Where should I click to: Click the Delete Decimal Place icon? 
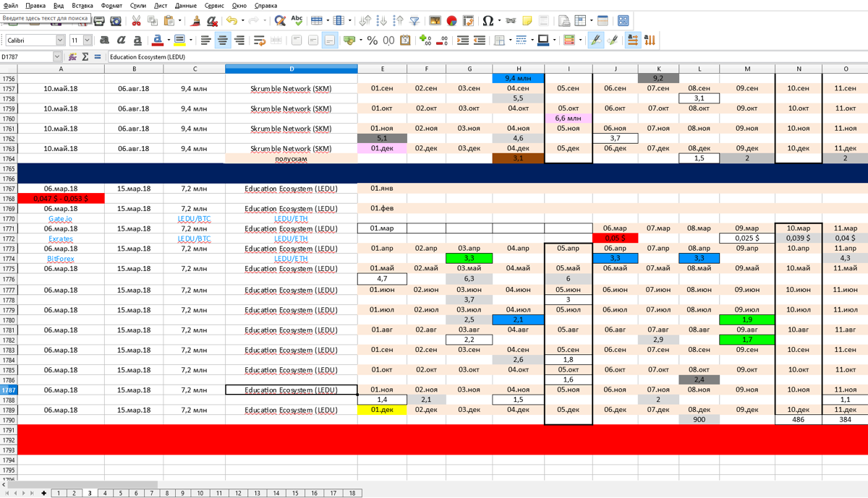(x=441, y=40)
